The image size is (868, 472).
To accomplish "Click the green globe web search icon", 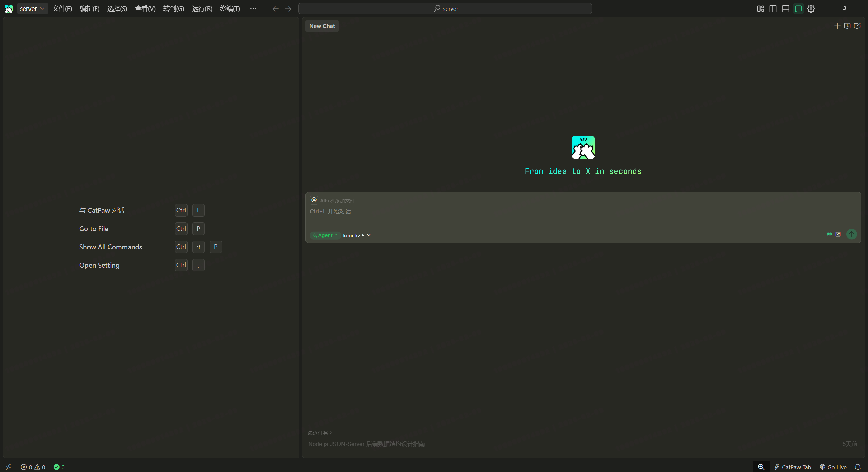I will point(829,234).
